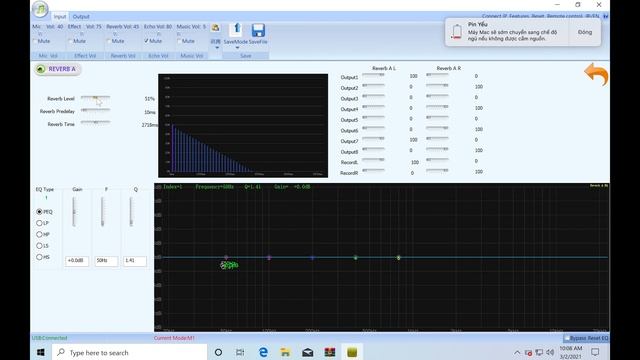Click the REVERB A green indicator button
640x360 pixels.
point(40,69)
